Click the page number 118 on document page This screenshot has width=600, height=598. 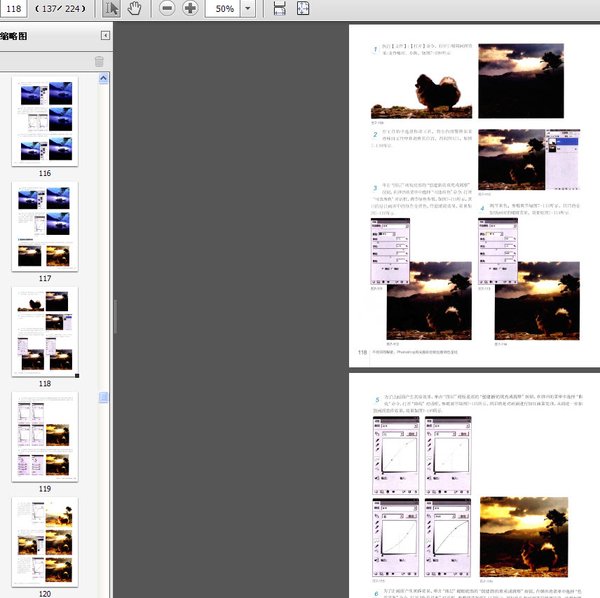(x=362, y=352)
